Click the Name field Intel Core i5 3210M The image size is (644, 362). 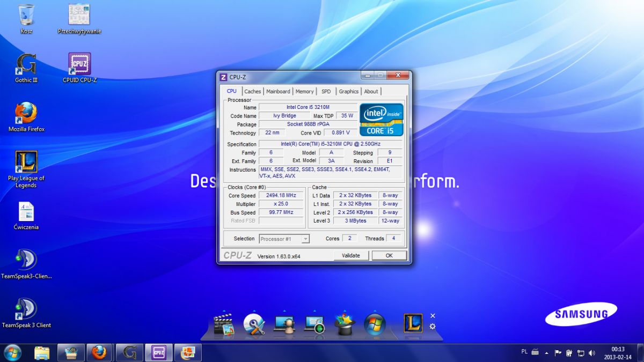(308, 107)
